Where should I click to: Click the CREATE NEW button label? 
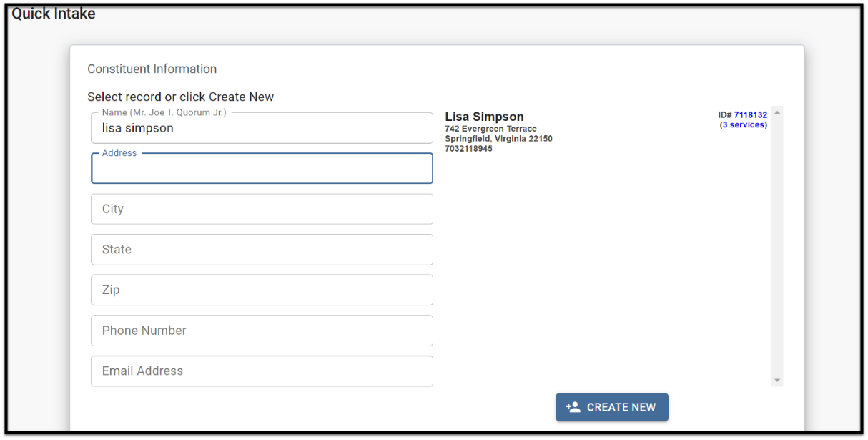[x=621, y=407]
